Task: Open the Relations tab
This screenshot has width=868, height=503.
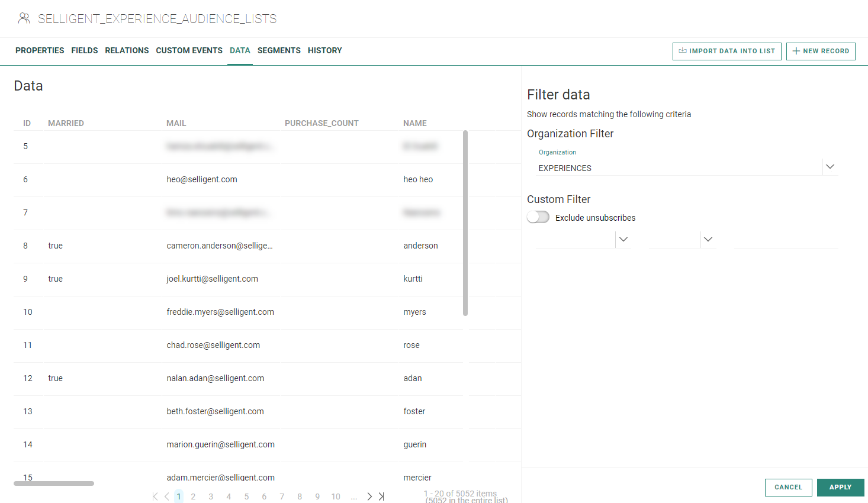Action: (x=127, y=50)
